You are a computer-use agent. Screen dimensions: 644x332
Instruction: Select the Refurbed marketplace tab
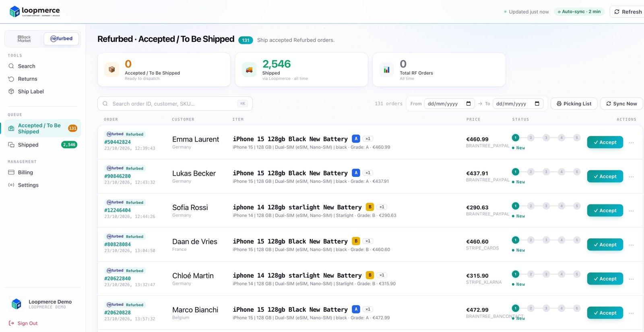61,39
